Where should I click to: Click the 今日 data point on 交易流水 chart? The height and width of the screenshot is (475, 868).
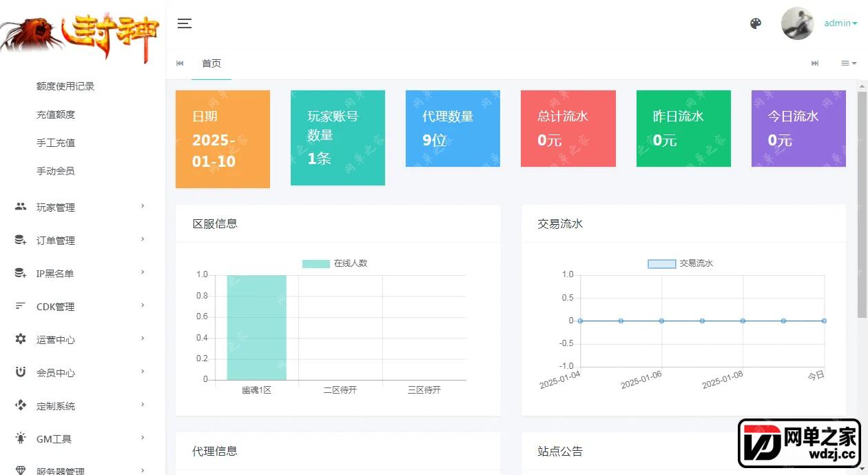coord(824,321)
